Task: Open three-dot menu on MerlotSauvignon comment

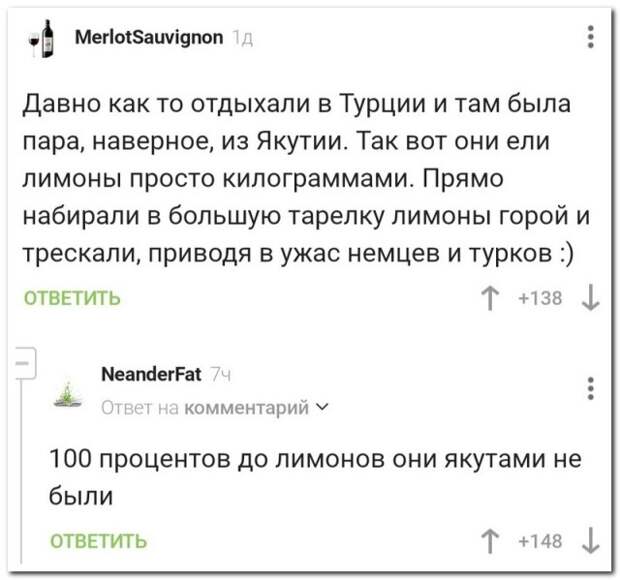Action: 591,37
